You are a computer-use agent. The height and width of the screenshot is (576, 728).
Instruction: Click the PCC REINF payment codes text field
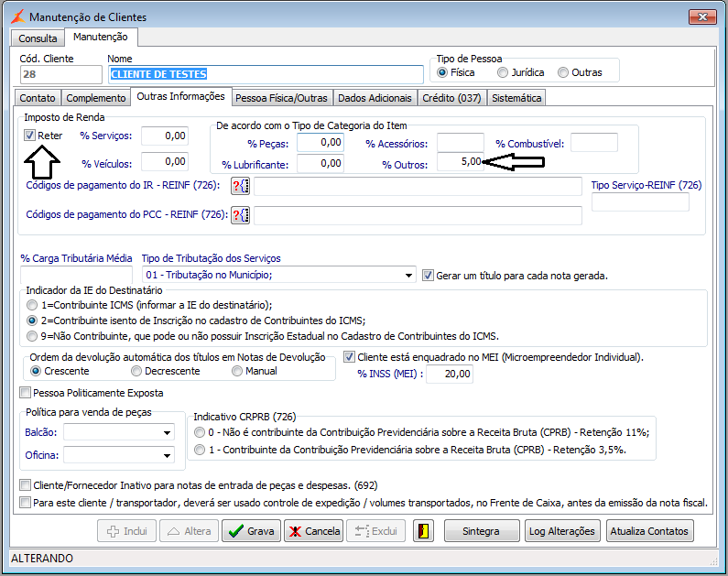point(418,215)
